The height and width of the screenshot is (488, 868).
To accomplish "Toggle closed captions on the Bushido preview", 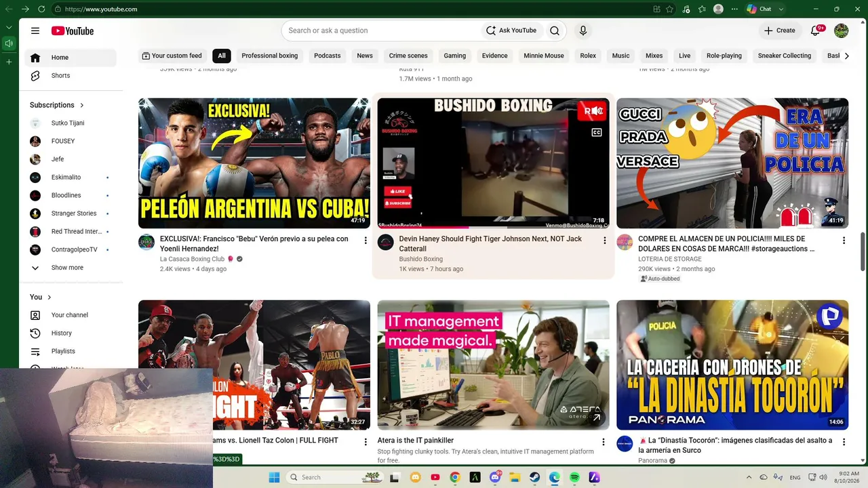I will click(597, 132).
